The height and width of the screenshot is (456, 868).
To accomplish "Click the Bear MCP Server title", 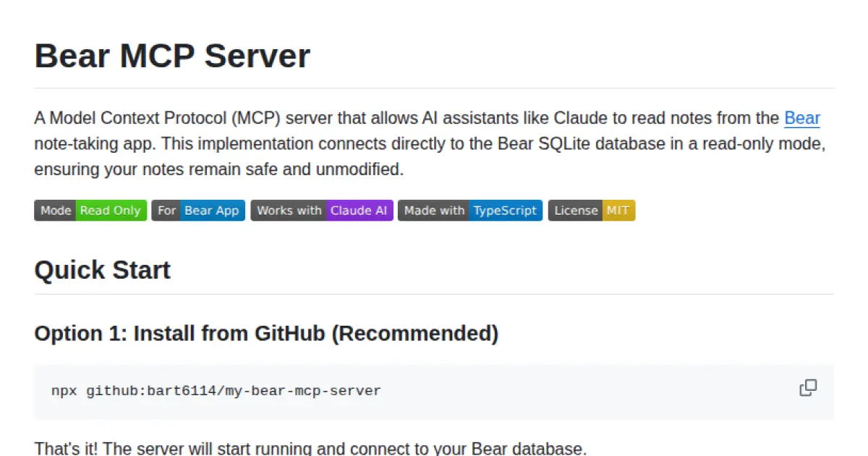I will (172, 56).
